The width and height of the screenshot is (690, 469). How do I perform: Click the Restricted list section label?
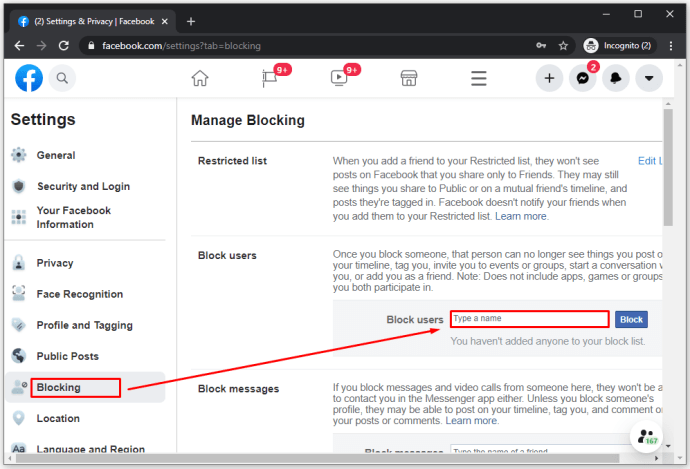[232, 161]
